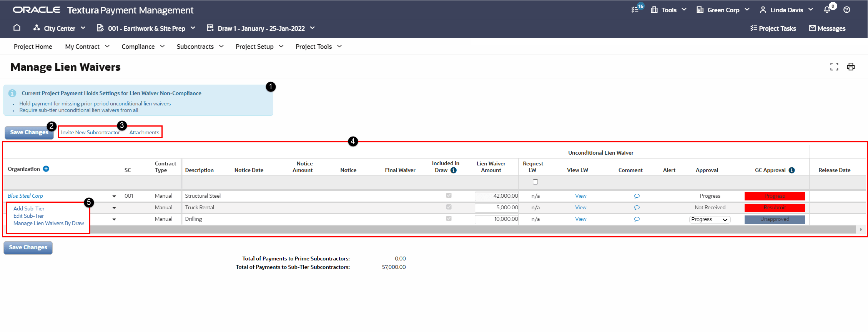Viewport: 868px width, 332px height.
Task: Show info for Included in Draw column
Action: (x=454, y=170)
